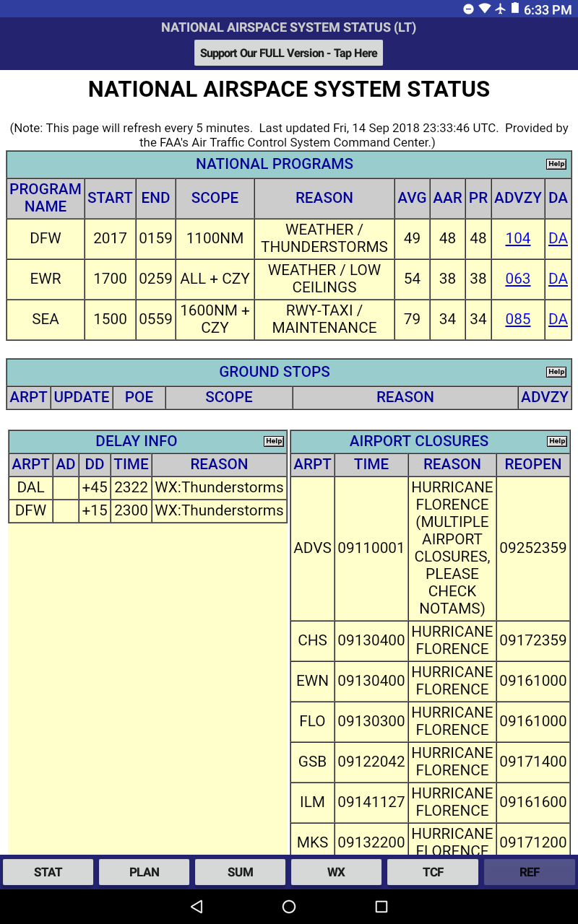Tap delay time 2322
Viewport: 578px width, 924px height.
point(131,487)
